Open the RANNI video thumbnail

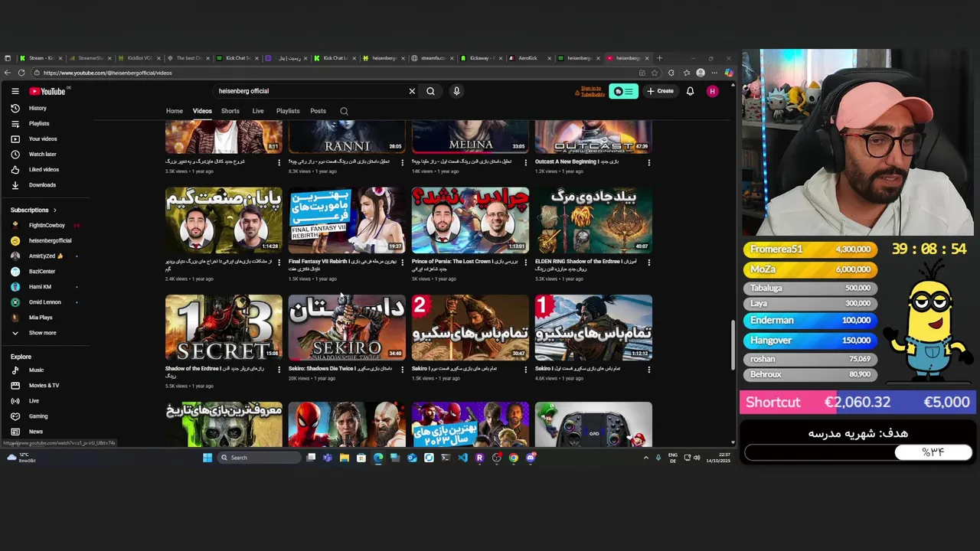tap(347, 137)
